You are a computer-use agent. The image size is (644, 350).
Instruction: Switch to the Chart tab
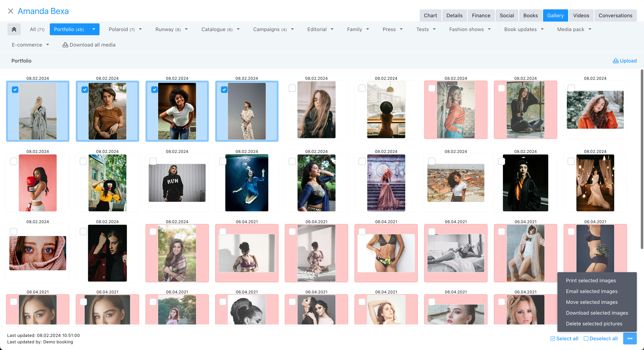[430, 15]
